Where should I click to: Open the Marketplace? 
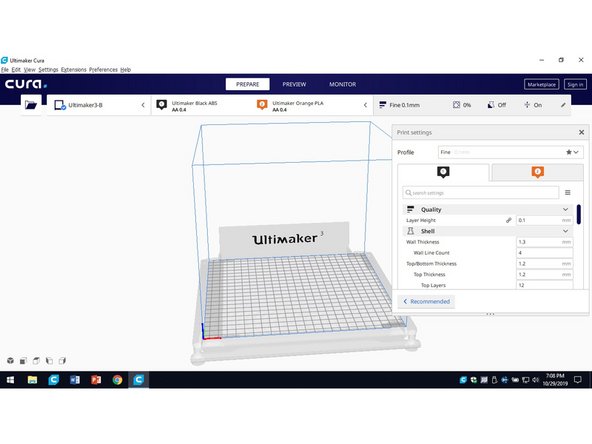tap(541, 84)
